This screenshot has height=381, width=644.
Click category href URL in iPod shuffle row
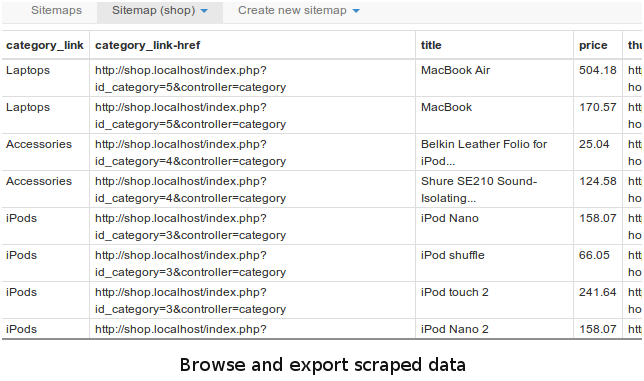click(x=191, y=263)
